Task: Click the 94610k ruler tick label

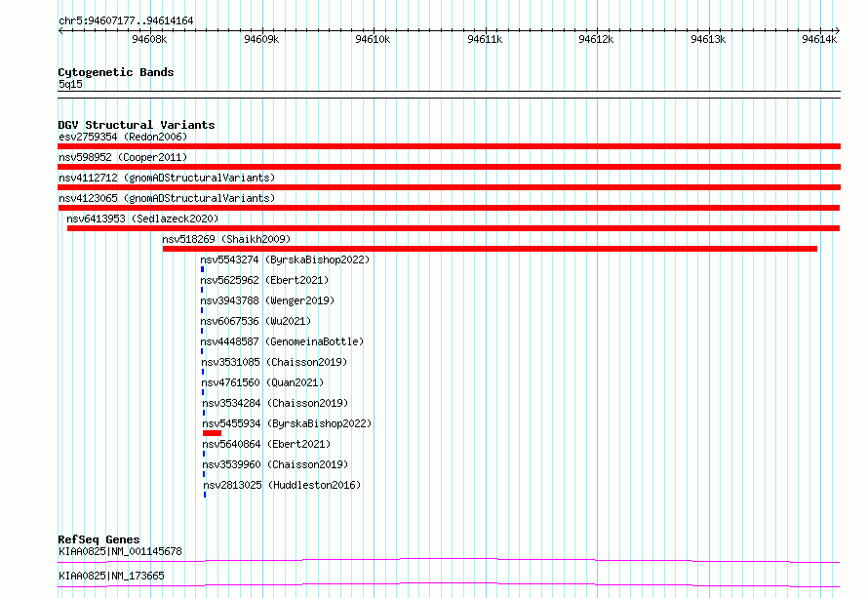Action: pyautogui.click(x=373, y=39)
